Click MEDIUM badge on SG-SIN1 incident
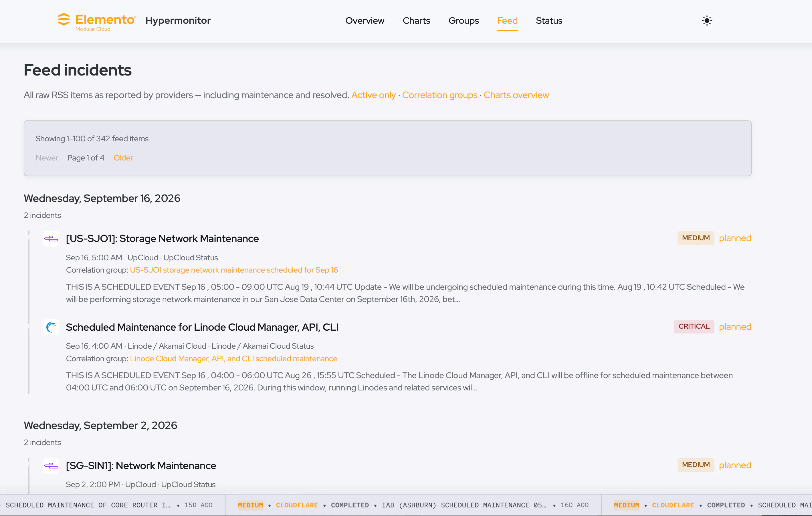This screenshot has height=516, width=812. 696,465
